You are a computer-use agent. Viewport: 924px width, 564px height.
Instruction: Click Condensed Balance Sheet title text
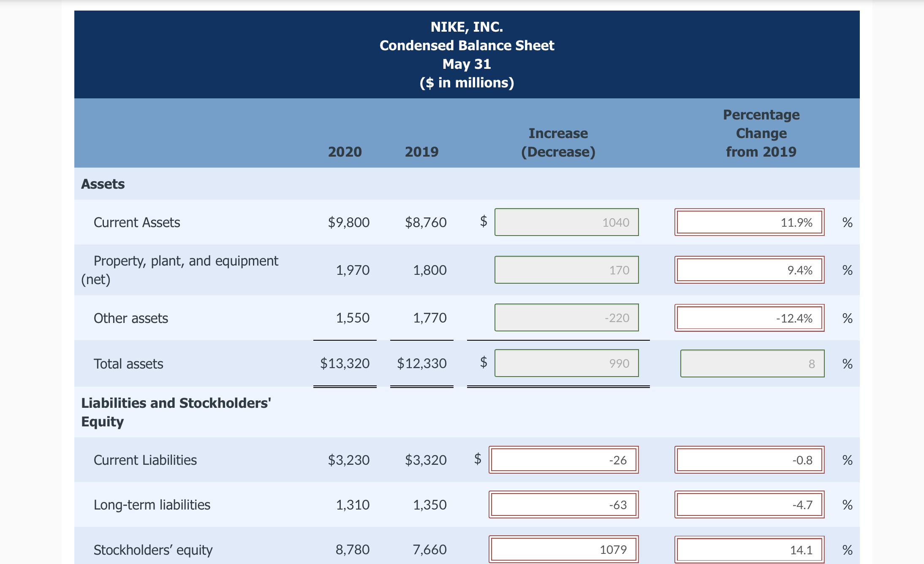pyautogui.click(x=467, y=46)
